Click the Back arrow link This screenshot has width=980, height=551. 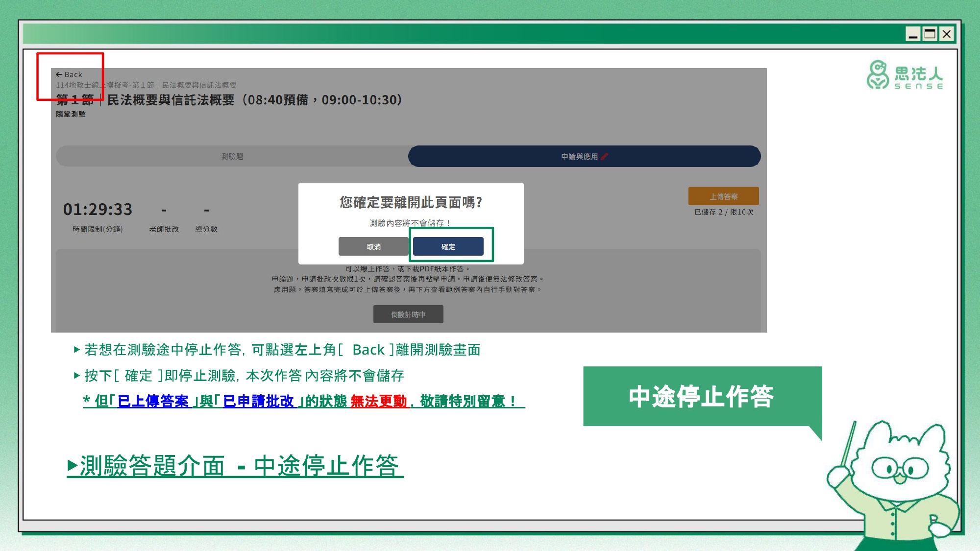(x=69, y=74)
